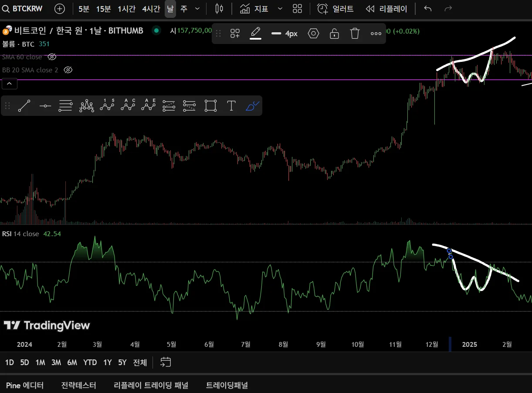Select the trend line drawing tool

[24, 106]
